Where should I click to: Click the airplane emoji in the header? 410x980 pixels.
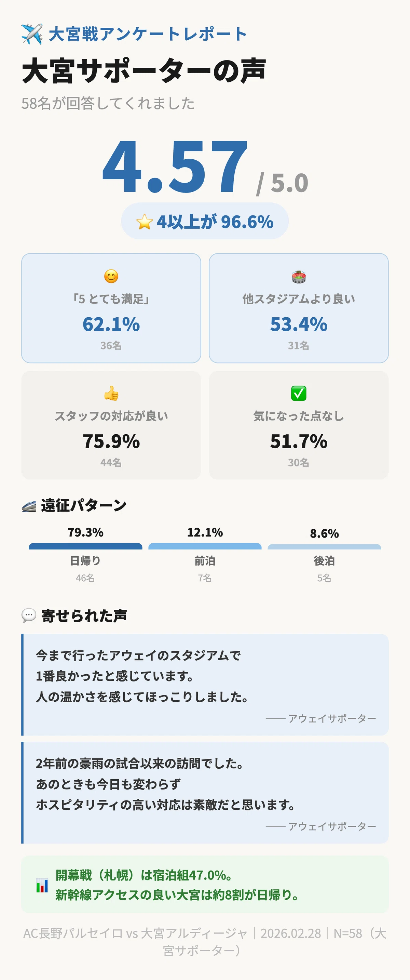tap(32, 34)
